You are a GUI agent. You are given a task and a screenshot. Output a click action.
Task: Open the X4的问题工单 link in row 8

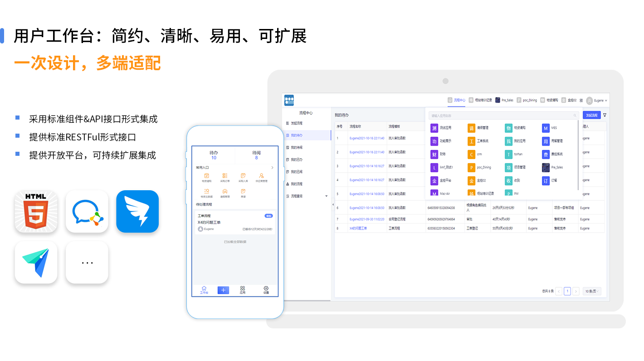pyautogui.click(x=358, y=229)
